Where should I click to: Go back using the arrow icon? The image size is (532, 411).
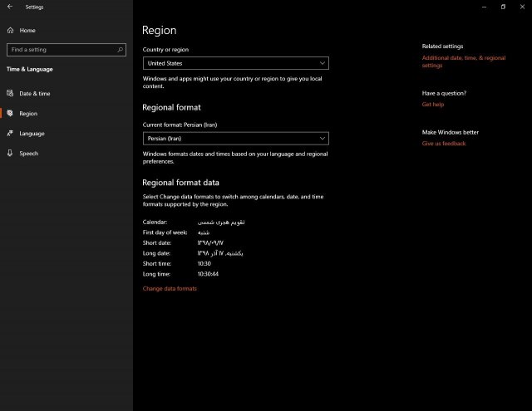tap(10, 7)
